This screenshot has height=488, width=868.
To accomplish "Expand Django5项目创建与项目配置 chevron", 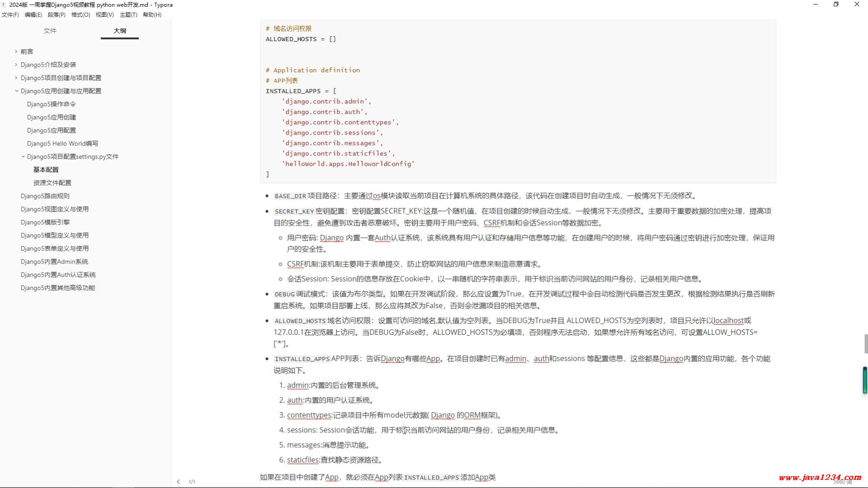I will (16, 78).
